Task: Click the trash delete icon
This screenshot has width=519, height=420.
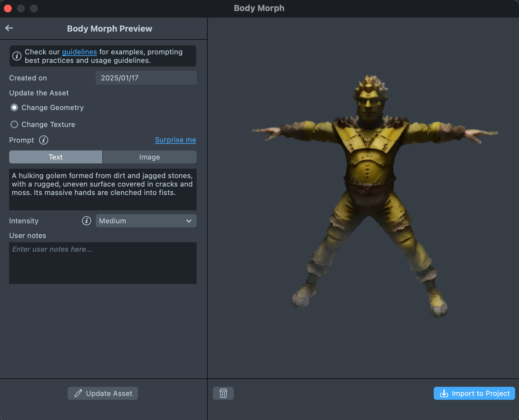Action: [223, 393]
